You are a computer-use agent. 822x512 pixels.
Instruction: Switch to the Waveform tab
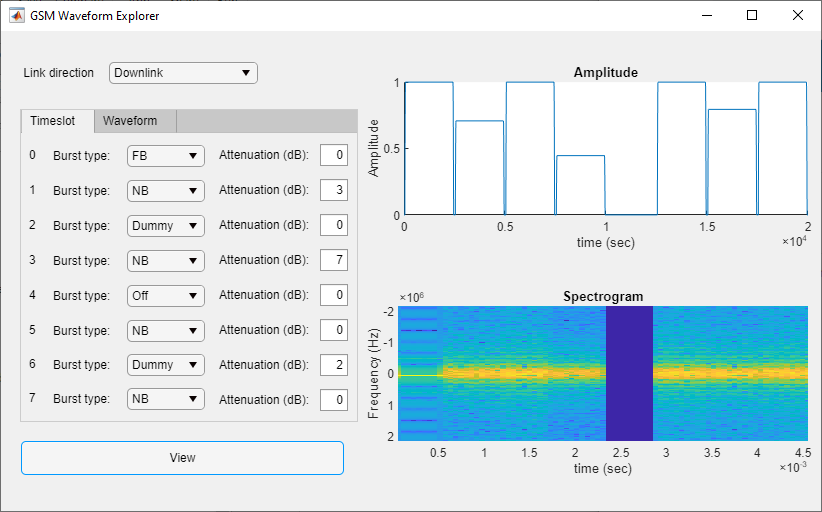click(x=130, y=121)
